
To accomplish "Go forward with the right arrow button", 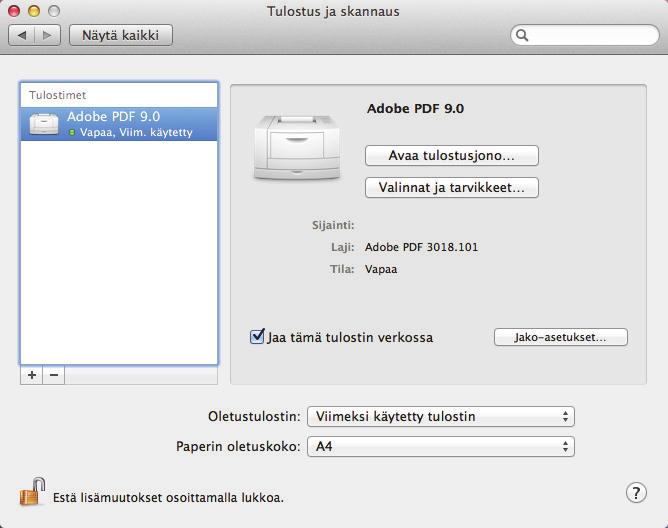I will coord(47,35).
